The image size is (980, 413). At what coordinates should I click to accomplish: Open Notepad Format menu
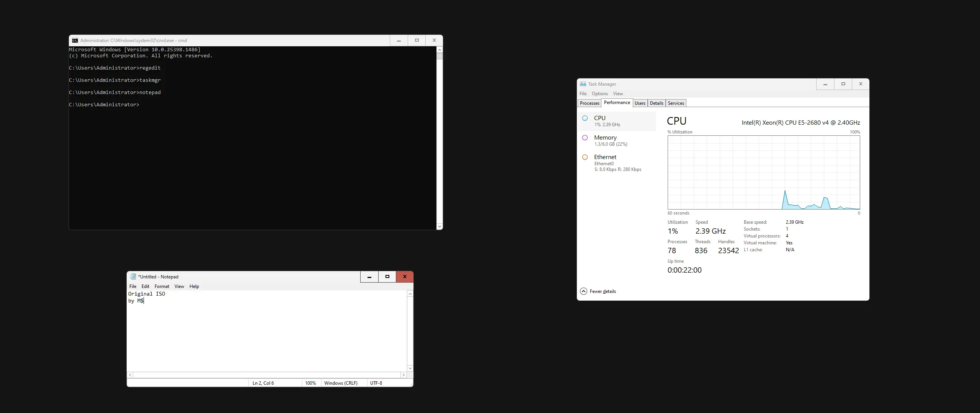click(162, 286)
